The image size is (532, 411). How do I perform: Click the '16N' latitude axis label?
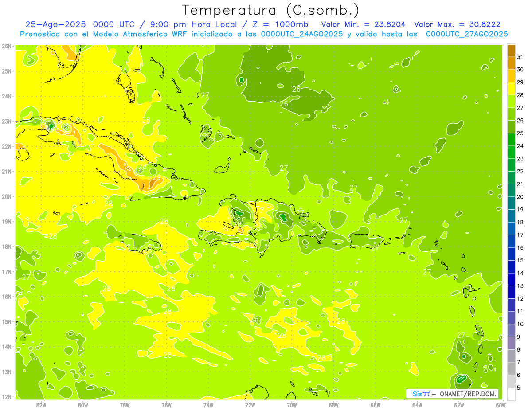[x=7, y=297]
